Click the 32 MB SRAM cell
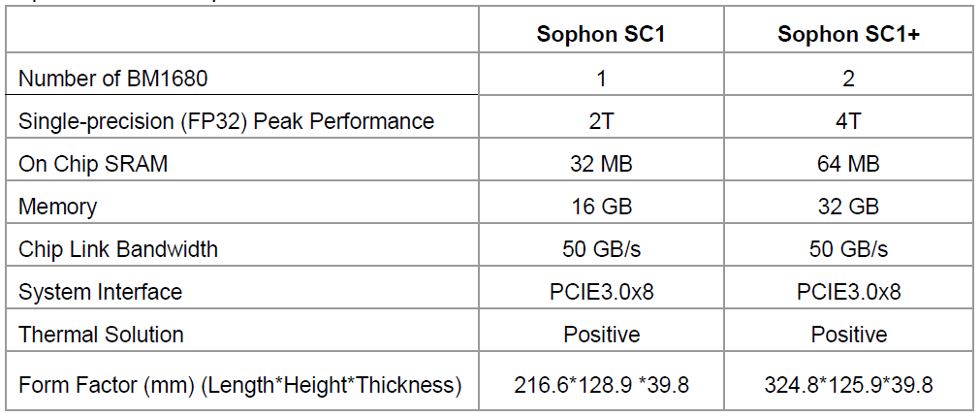 pos(601,164)
